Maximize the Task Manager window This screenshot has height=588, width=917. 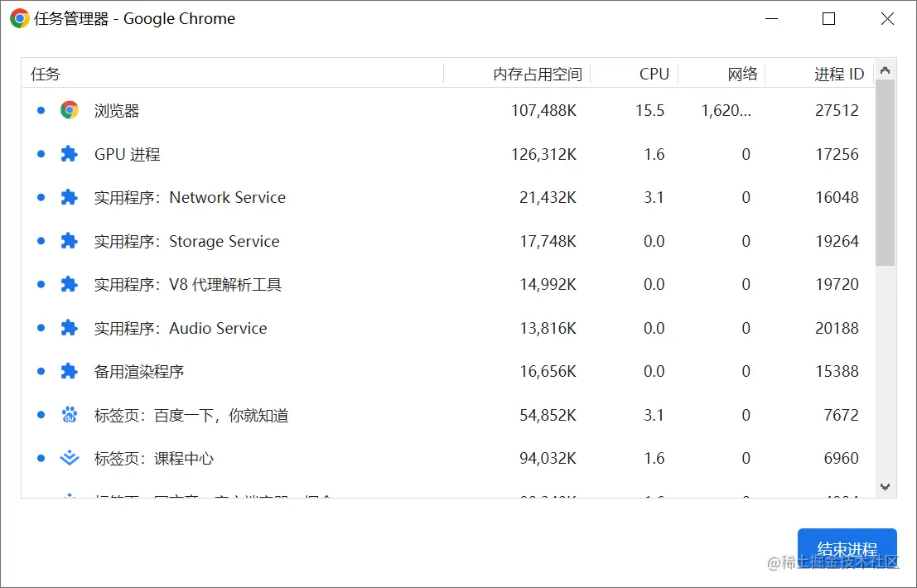click(x=828, y=19)
